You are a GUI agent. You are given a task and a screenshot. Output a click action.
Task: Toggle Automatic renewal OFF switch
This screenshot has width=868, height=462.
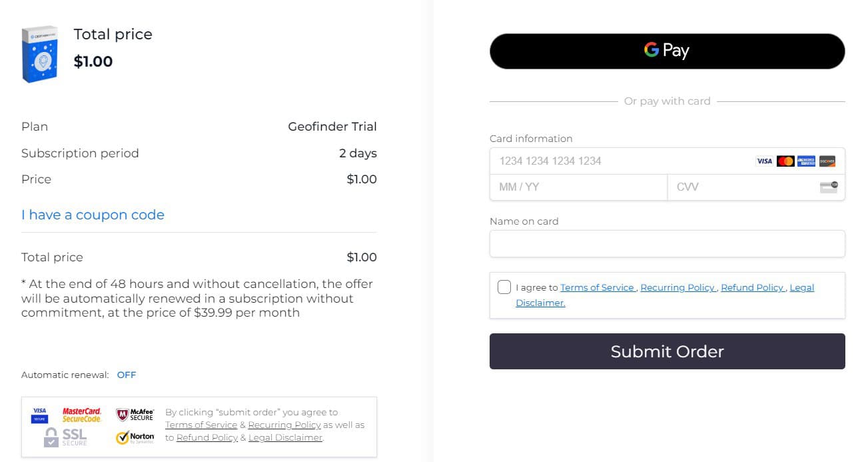[x=127, y=375]
